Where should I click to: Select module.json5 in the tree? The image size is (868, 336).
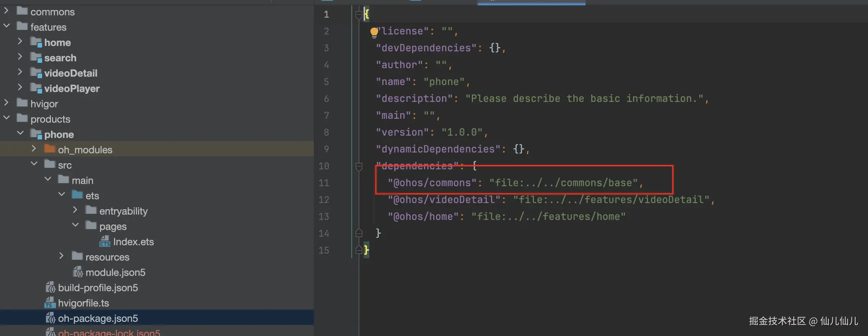[x=115, y=272]
